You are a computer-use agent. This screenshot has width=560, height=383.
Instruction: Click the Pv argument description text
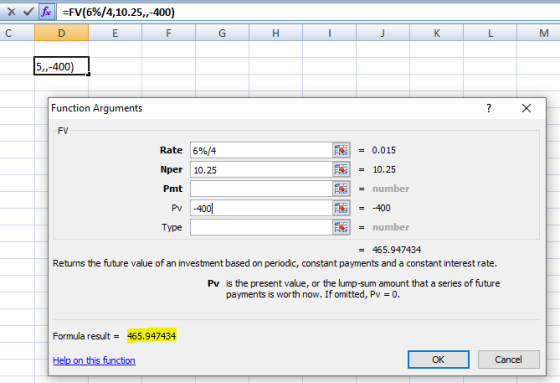[363, 289]
